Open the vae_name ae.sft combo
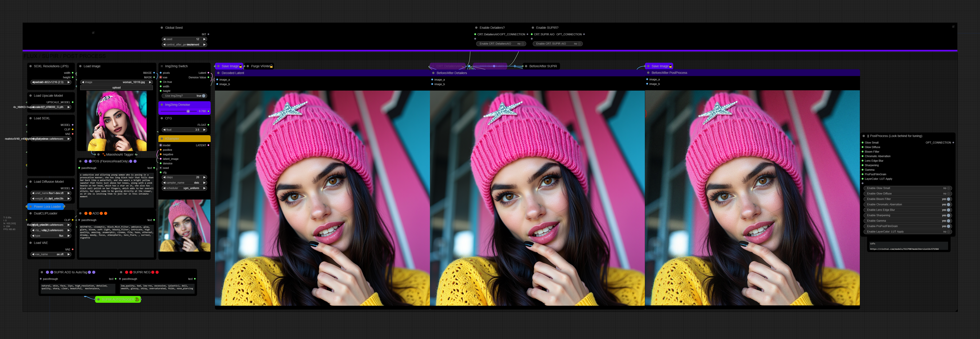 coord(51,255)
